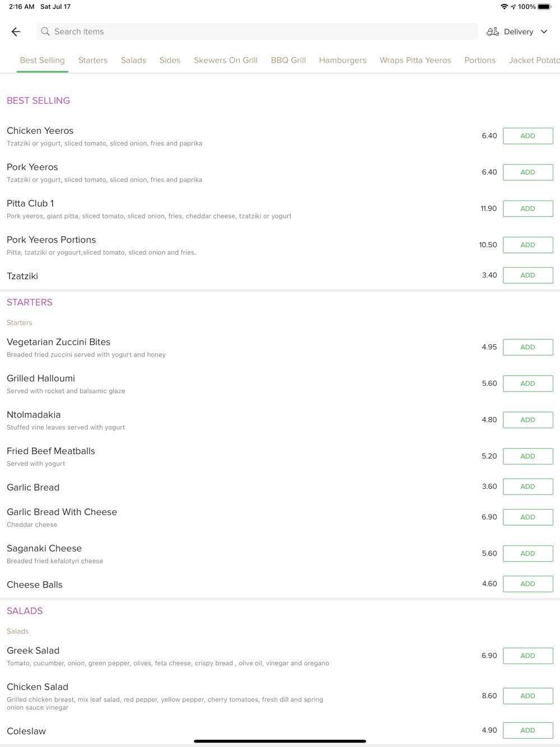
Task: Tap the battery status icon
Action: (x=544, y=7)
